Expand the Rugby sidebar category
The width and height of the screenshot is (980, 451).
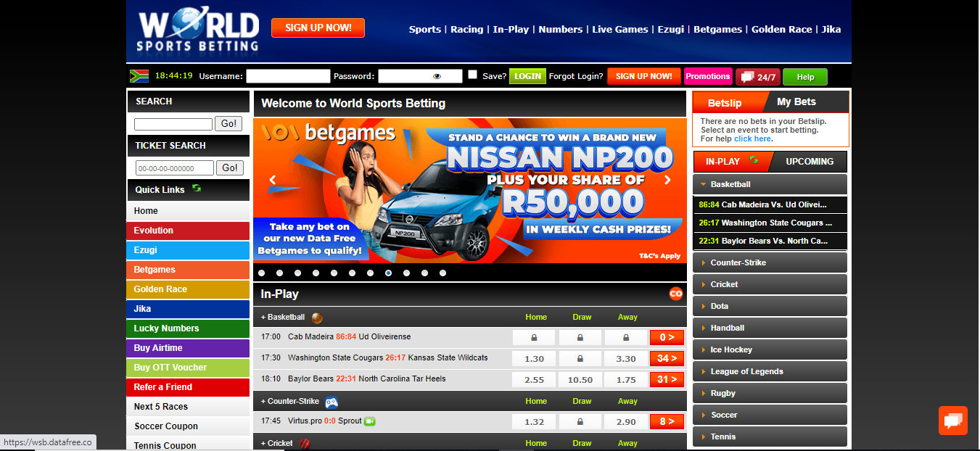click(770, 393)
